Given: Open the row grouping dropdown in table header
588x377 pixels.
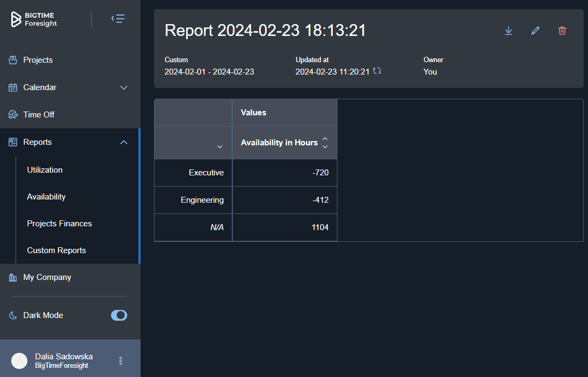Looking at the screenshot, I should (x=219, y=147).
